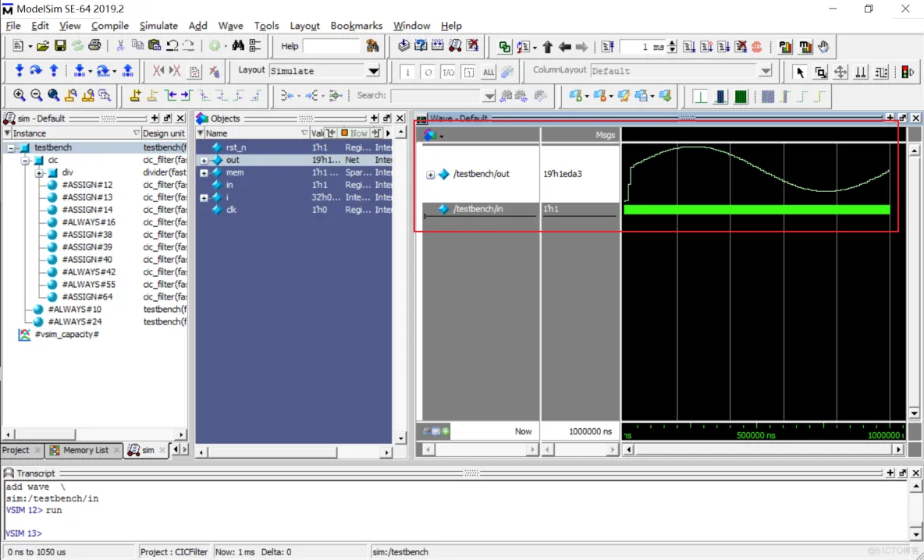
Task: Enable Pan Mode four-arrow button
Action: [x=840, y=72]
